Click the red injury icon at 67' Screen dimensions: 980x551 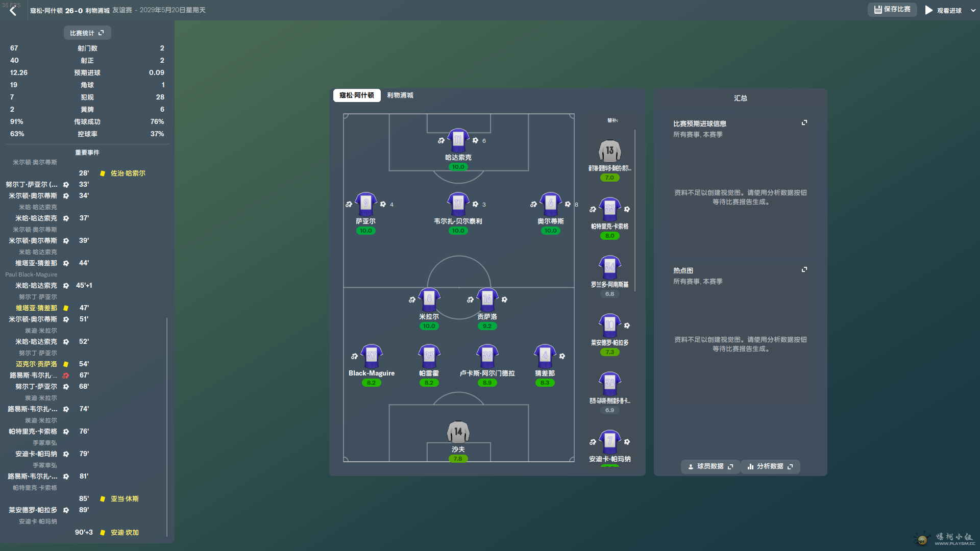[x=66, y=375]
